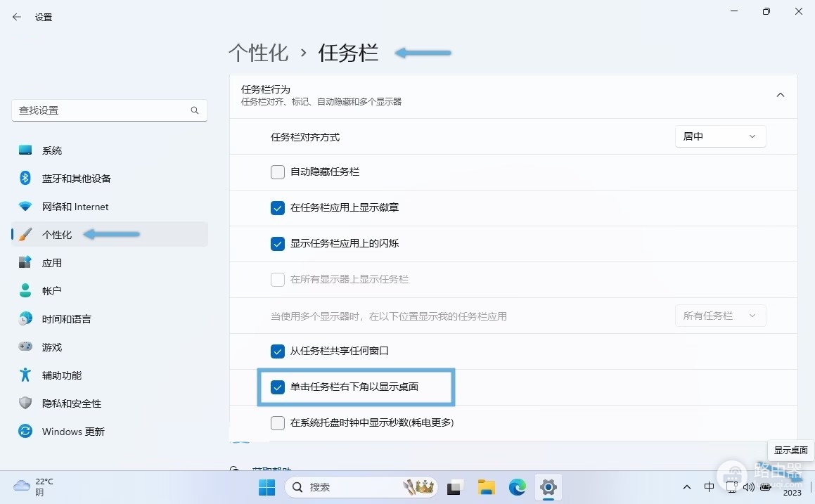The height and width of the screenshot is (504, 815).
Task: Collapse the 任务栏行为 section
Action: tap(780, 95)
